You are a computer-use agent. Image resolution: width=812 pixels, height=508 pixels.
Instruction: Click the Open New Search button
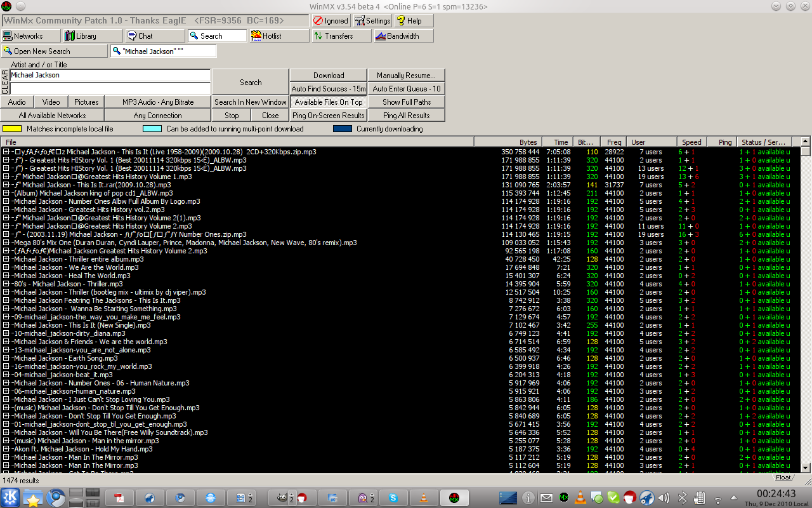55,51
